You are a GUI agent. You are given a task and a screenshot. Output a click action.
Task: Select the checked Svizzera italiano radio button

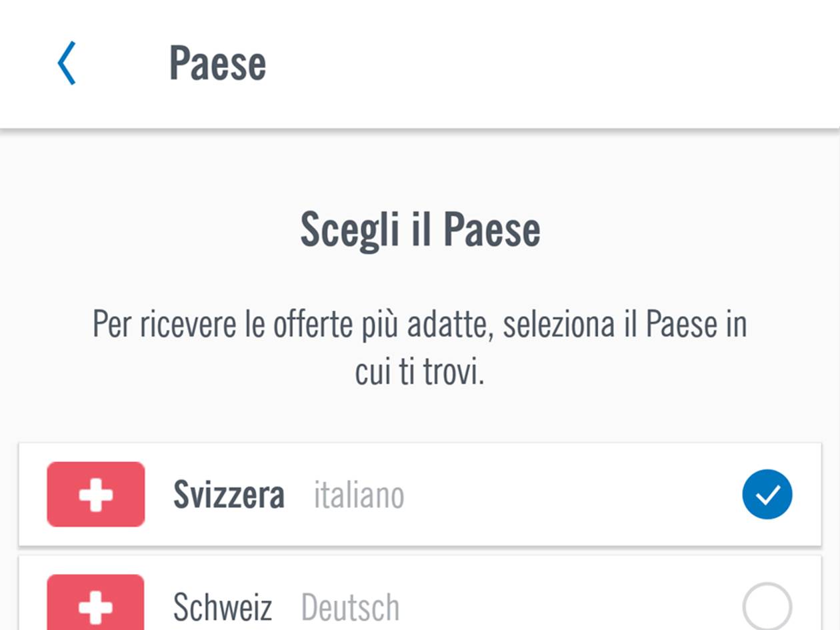767,495
